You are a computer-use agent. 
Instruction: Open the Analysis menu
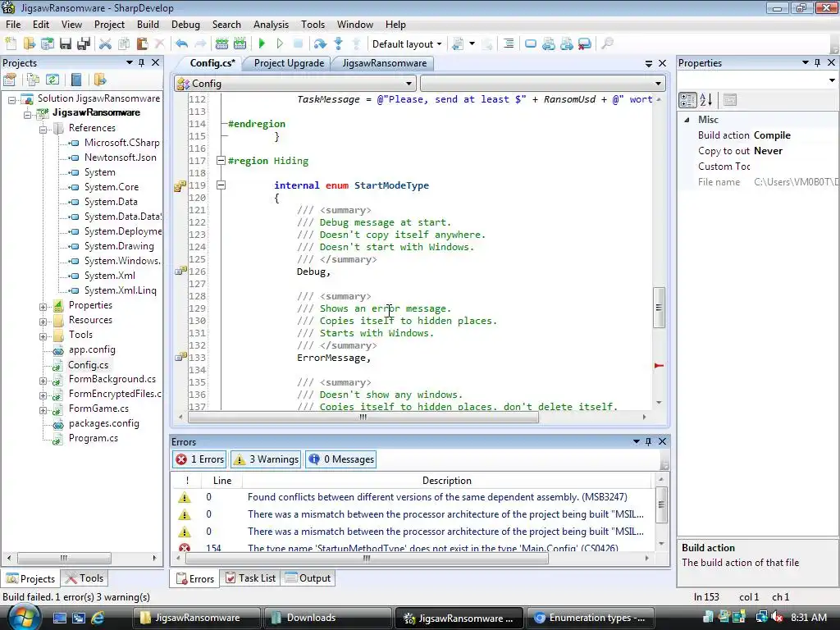(x=271, y=25)
